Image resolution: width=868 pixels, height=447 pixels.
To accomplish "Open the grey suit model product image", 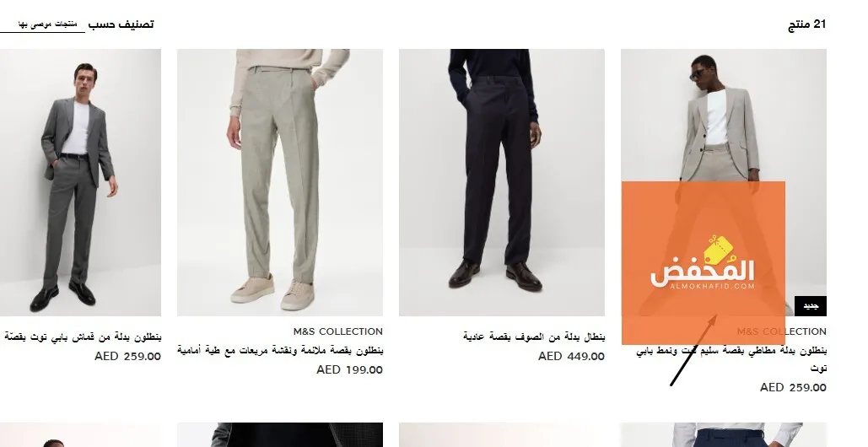I will [x=80, y=182].
